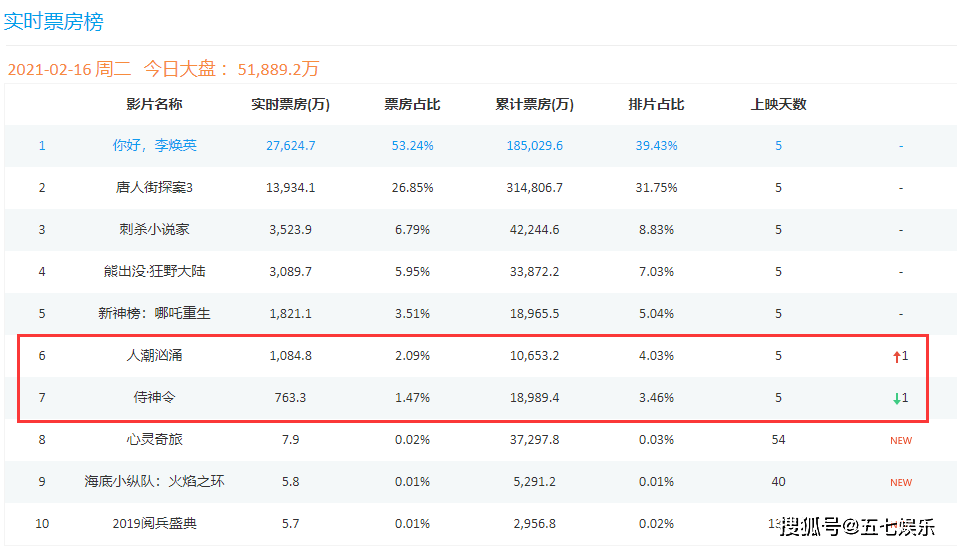Image resolution: width=957 pixels, height=548 pixels.
Task: Click real-time box office 3,523.9
Action: [x=291, y=230]
